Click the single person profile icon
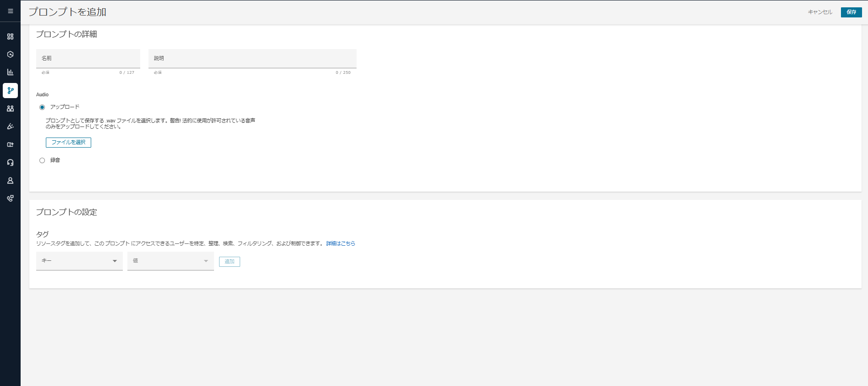The image size is (868, 386). point(10,181)
